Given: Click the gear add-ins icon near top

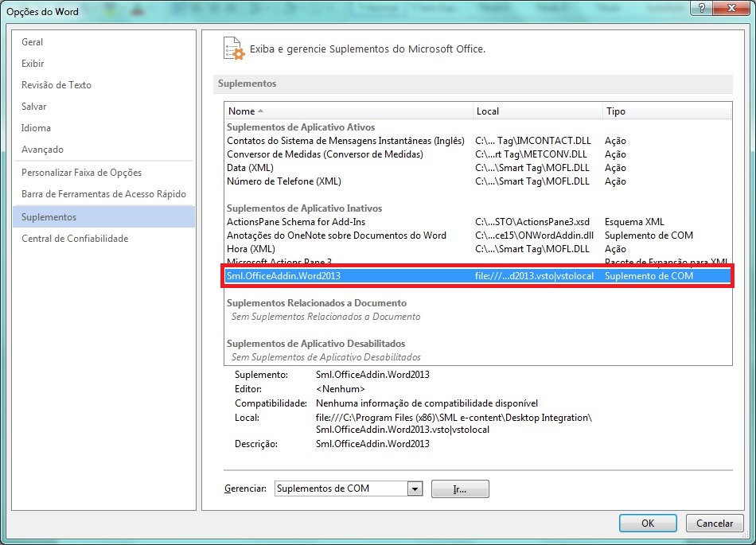Looking at the screenshot, I should point(232,49).
